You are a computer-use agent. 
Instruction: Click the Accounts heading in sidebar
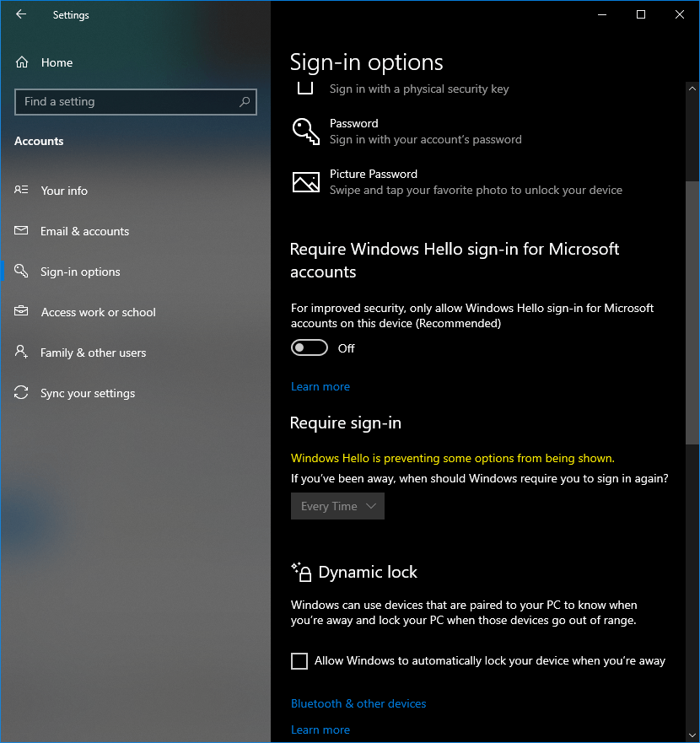39,141
